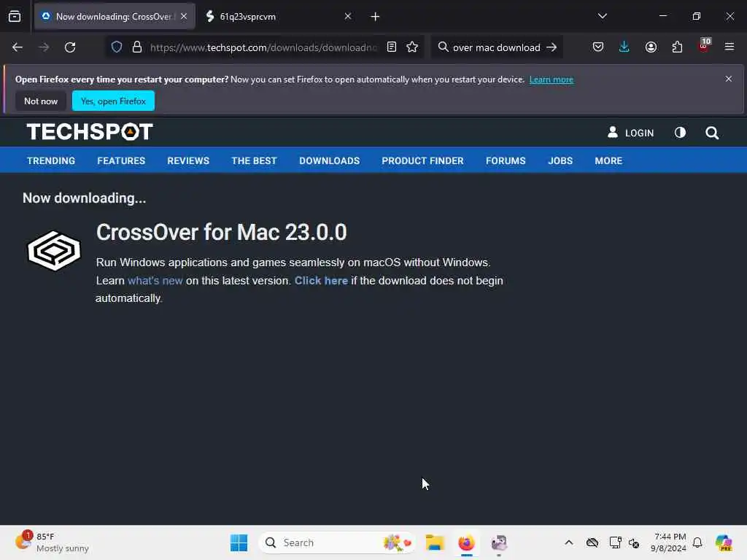Open File Explorer from the taskbar
Image resolution: width=747 pixels, height=560 pixels.
coord(435,542)
